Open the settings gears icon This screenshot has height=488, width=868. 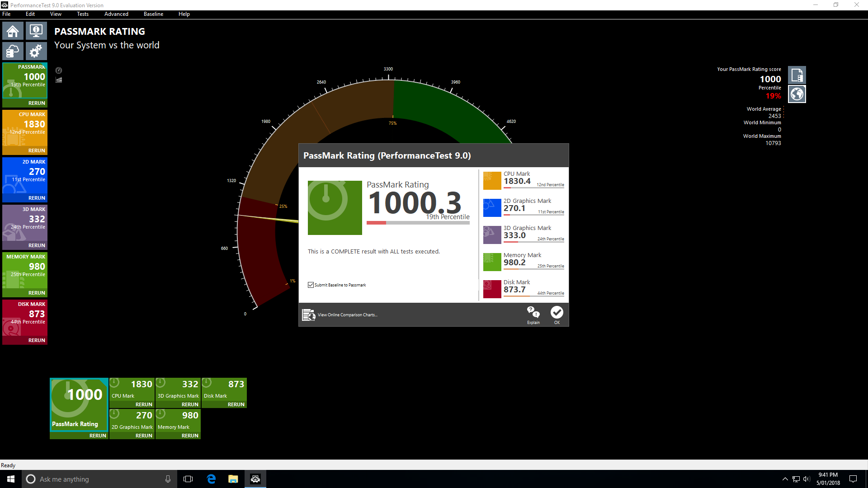tap(36, 51)
